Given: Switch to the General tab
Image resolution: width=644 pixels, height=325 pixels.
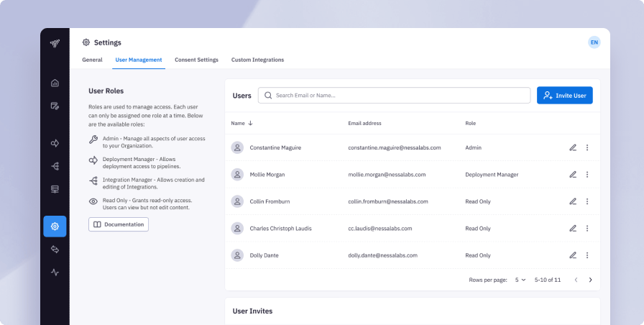Looking at the screenshot, I should (x=92, y=60).
